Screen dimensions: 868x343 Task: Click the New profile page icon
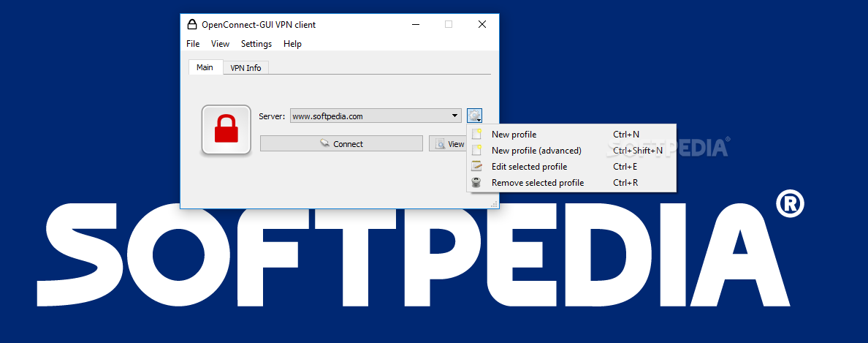(476, 134)
